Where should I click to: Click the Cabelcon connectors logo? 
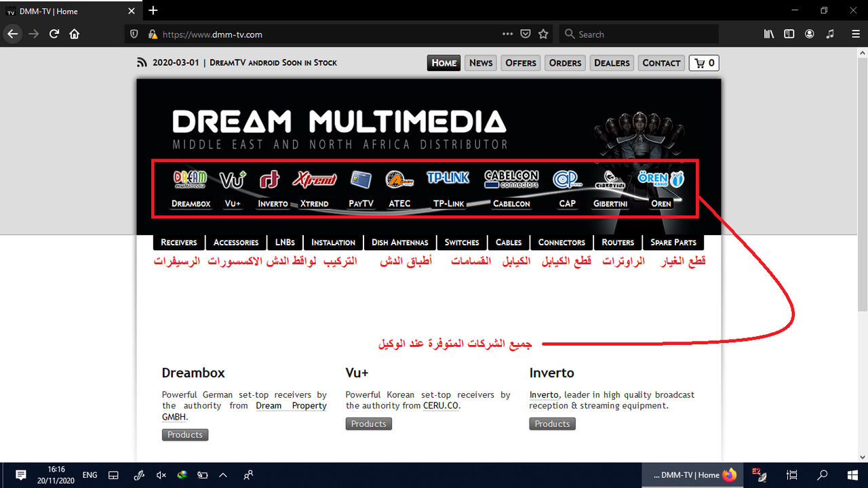(511, 179)
